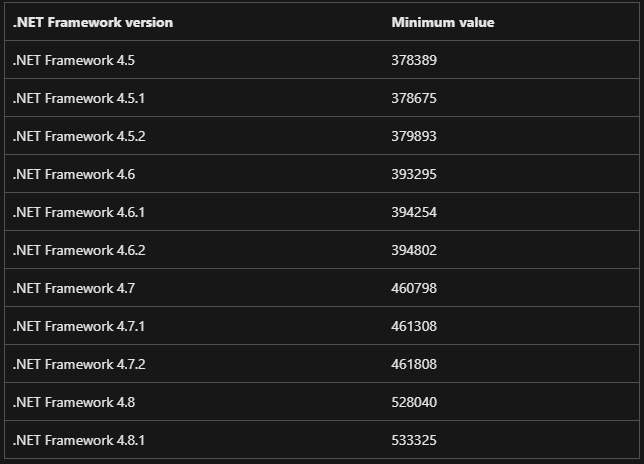Select the value 460798
Image resolution: width=644 pixels, height=464 pixels.
click(x=414, y=288)
